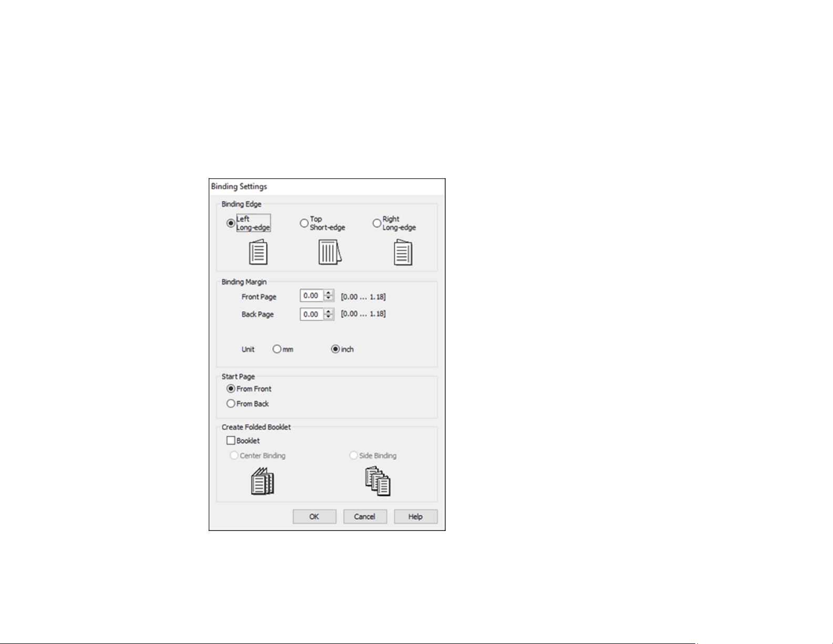
Task: Click the Create Folded Booklet group heading
Action: (256, 427)
